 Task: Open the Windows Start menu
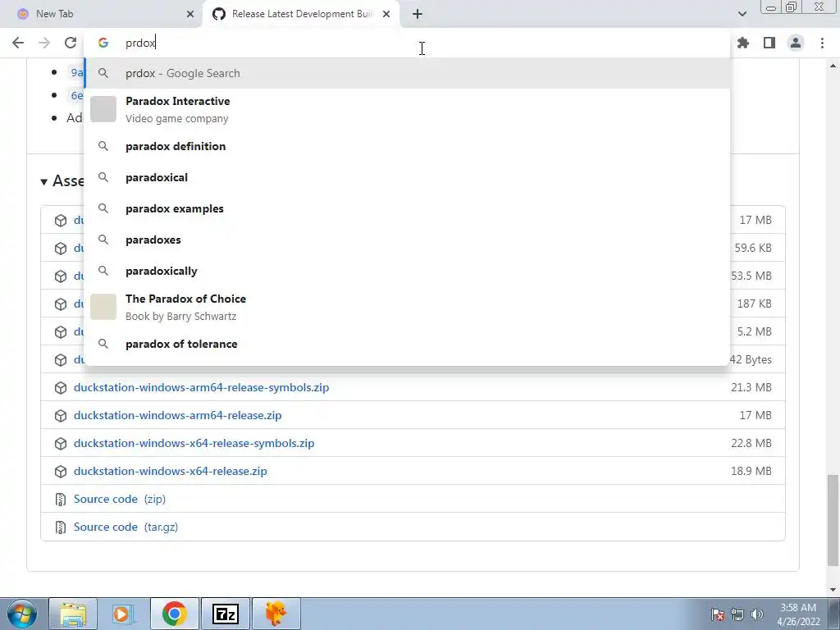pyautogui.click(x=22, y=614)
